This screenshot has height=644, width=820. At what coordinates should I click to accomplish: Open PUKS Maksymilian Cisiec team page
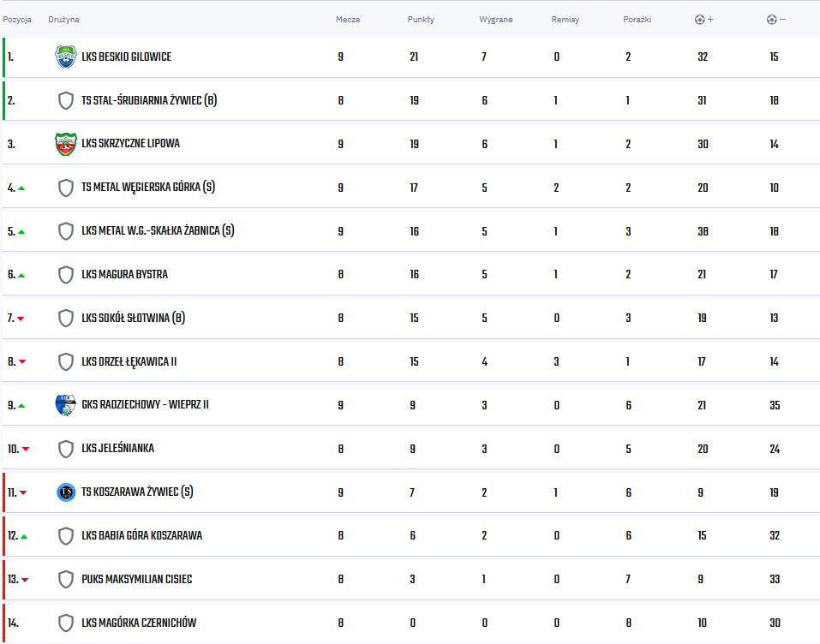pos(137,579)
